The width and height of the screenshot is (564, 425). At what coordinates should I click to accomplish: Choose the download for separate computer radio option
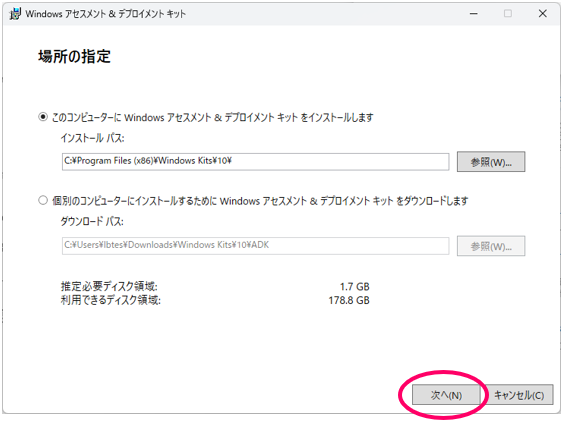point(43,200)
